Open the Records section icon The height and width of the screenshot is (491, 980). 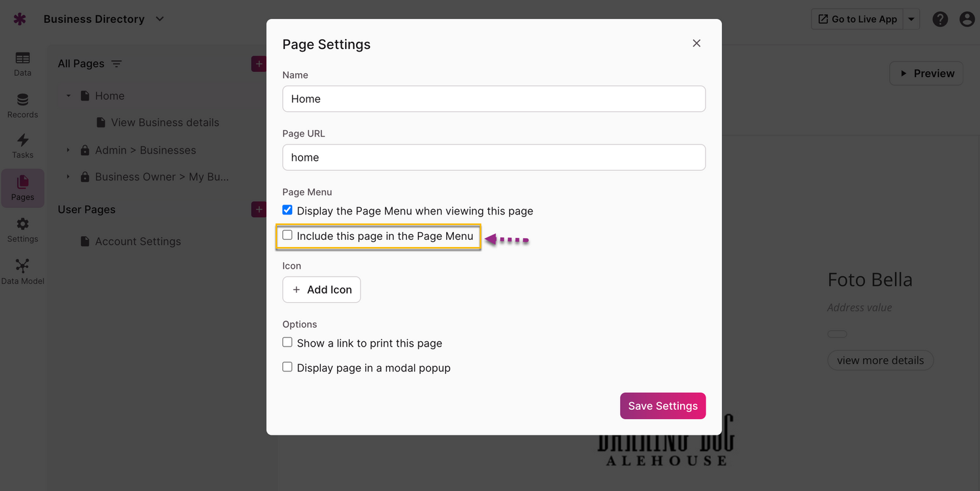[x=22, y=105]
